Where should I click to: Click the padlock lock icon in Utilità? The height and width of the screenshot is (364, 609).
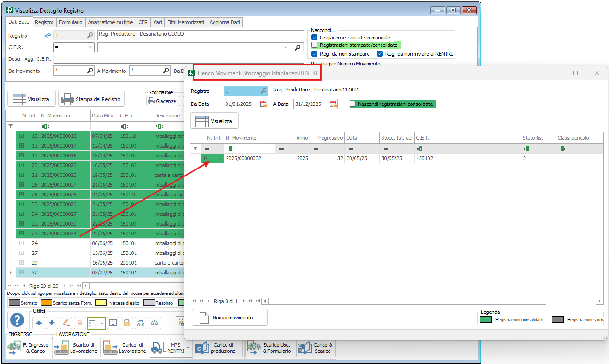(127, 323)
